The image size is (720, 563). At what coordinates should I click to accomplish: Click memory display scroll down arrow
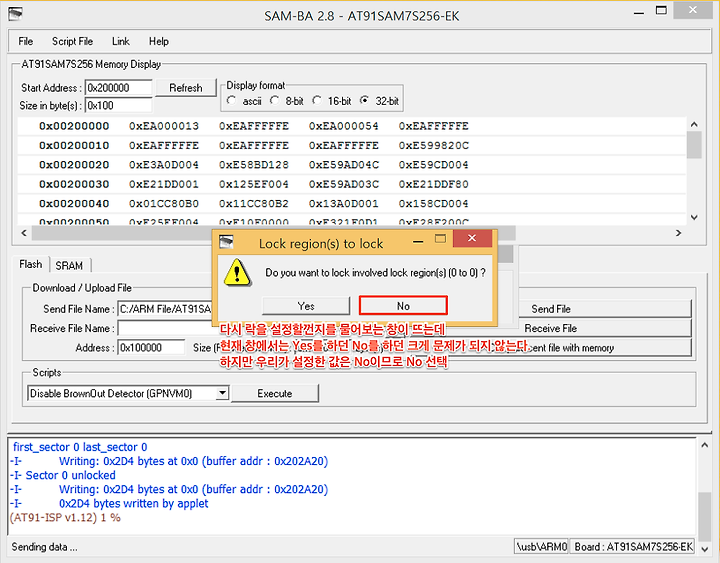694,217
